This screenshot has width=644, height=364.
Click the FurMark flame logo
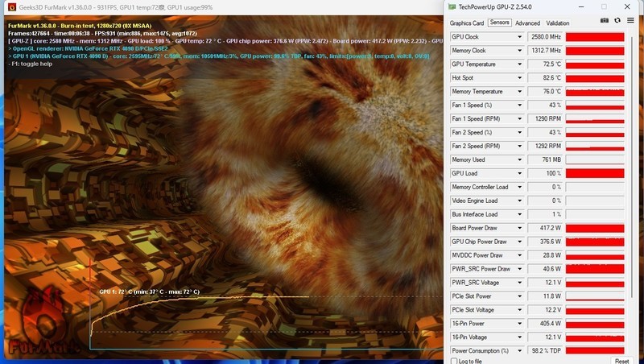coord(45,321)
